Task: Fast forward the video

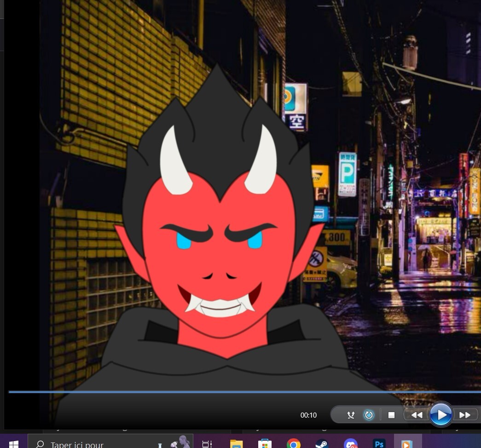Action: pyautogui.click(x=465, y=415)
